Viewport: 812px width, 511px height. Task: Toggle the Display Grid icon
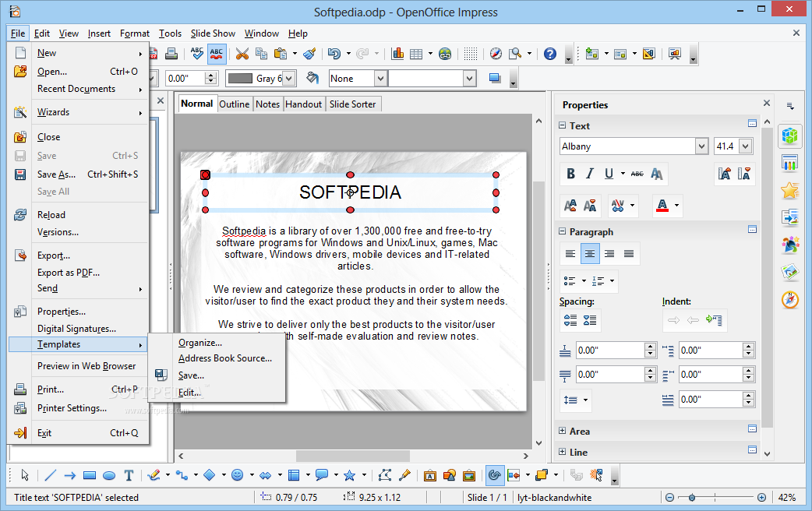470,53
